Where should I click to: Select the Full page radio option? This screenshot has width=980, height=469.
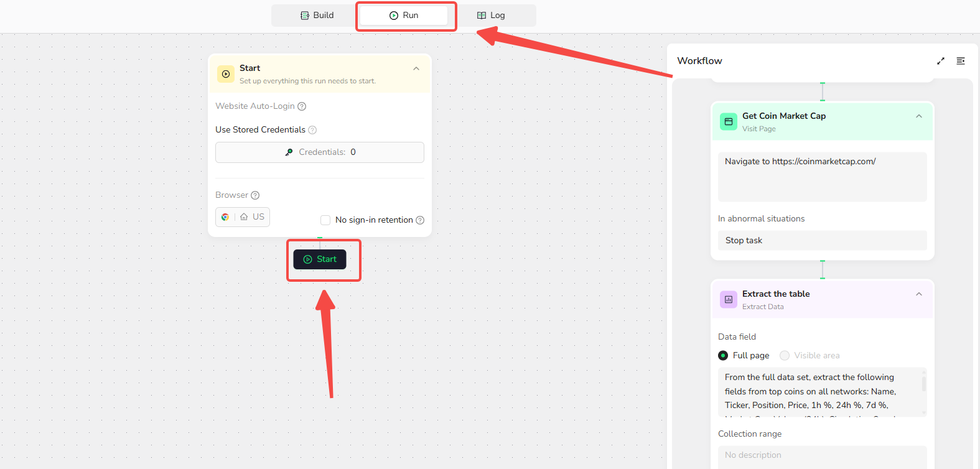[723, 356]
